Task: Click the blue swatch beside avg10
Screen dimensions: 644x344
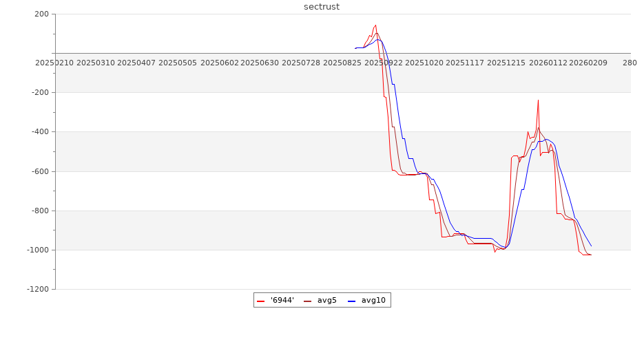Action: (x=352, y=301)
